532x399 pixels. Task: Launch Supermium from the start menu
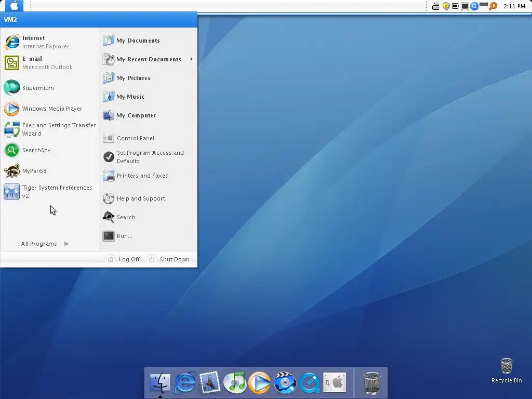(x=49, y=88)
